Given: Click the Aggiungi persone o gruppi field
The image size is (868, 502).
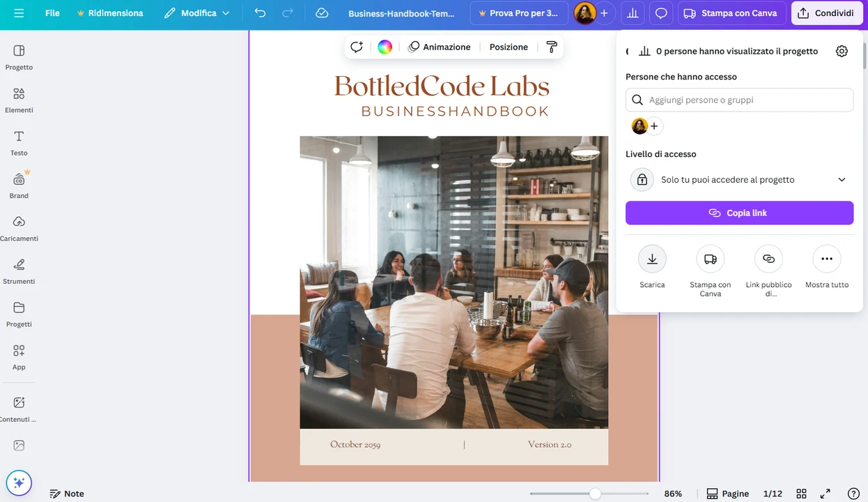Looking at the screenshot, I should [739, 100].
